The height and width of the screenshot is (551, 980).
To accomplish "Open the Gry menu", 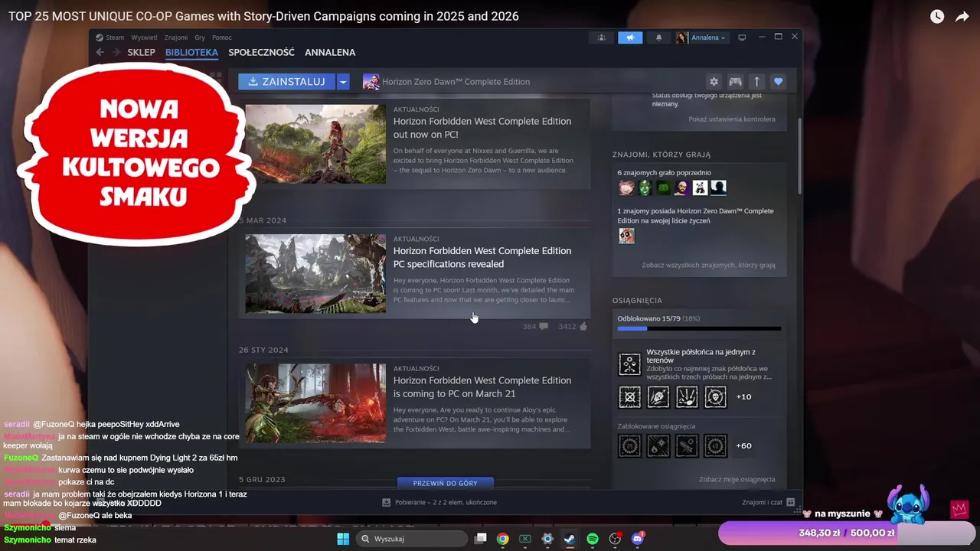I will [200, 37].
